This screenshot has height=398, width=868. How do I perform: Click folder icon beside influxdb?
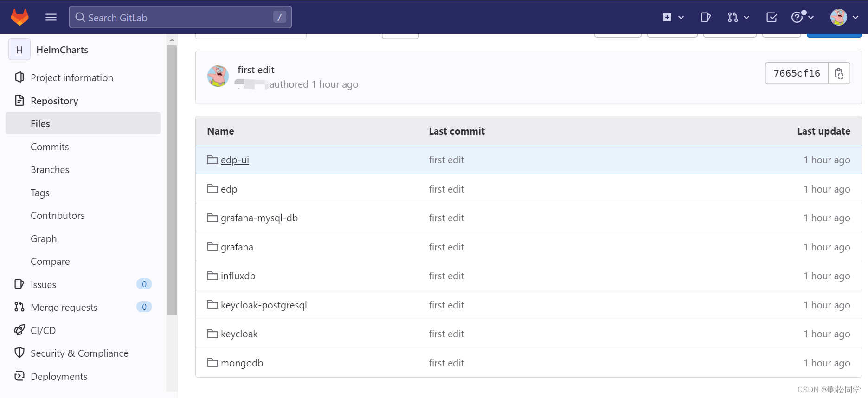click(x=212, y=276)
